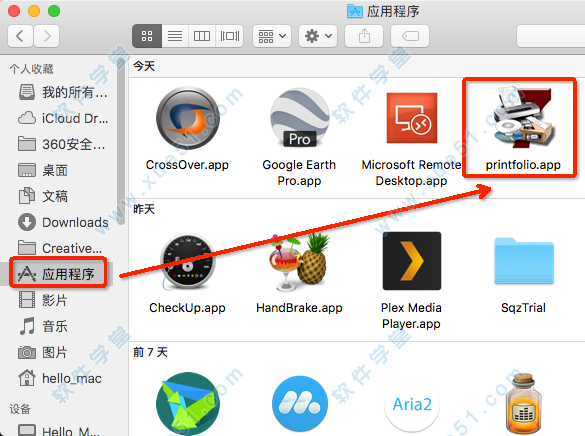Click the Plex Media Player.app icon
This screenshot has height=436, width=585.
(412, 261)
